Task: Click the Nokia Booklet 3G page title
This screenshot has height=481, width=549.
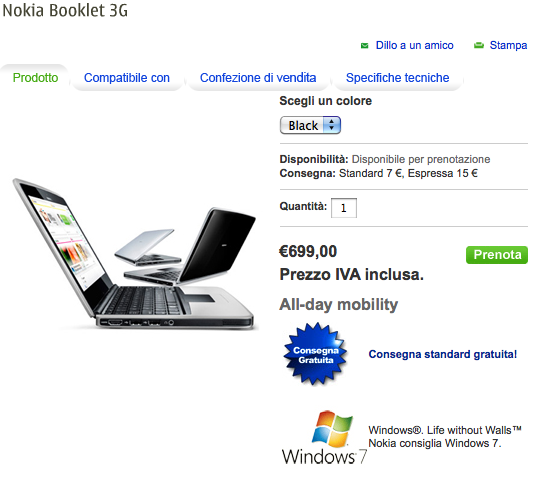Action: 65,11
